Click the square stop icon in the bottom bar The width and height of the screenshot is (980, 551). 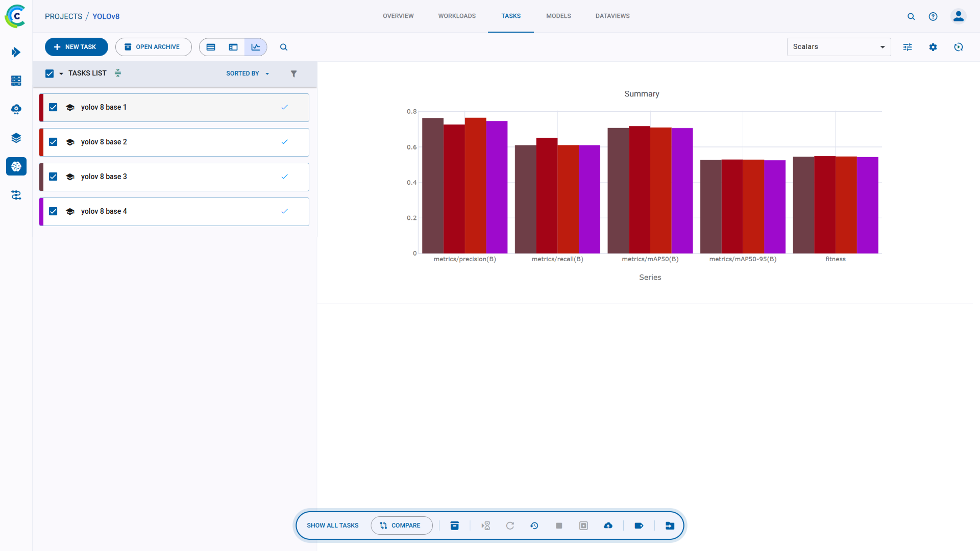pyautogui.click(x=559, y=525)
